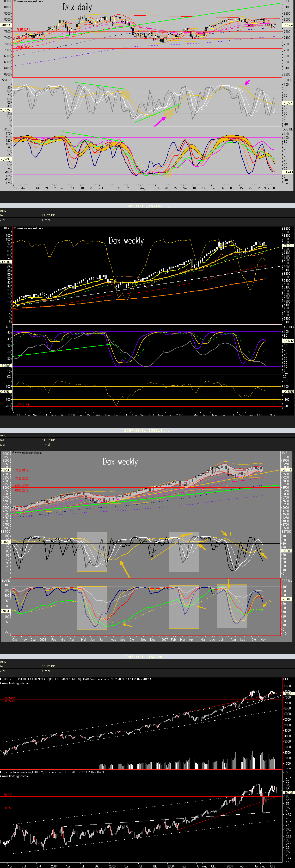Open file header 2007-11-11_153114.png

147,430
